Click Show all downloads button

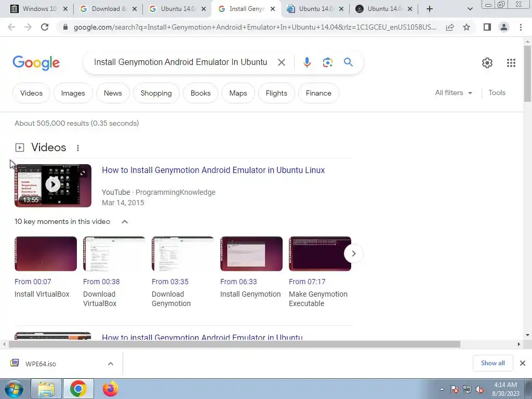[x=493, y=363]
